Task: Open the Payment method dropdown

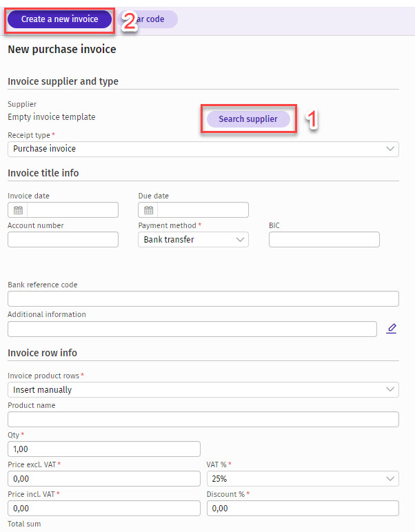Action: (193, 240)
